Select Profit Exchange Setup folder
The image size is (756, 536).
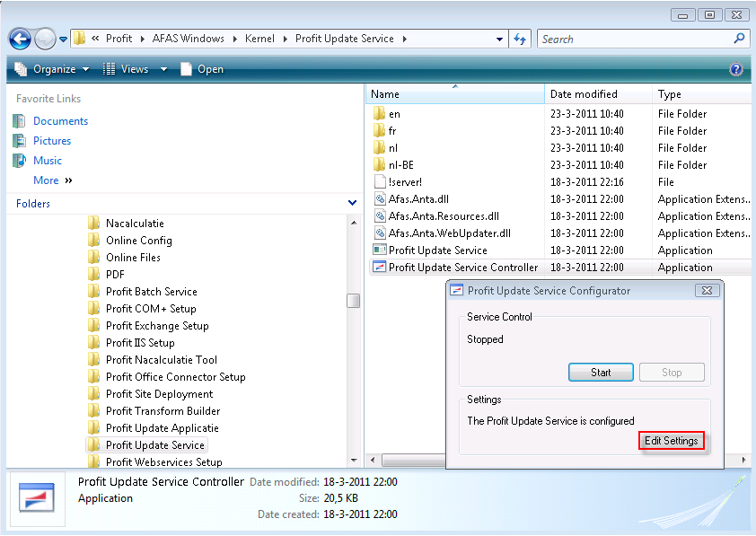click(x=157, y=326)
